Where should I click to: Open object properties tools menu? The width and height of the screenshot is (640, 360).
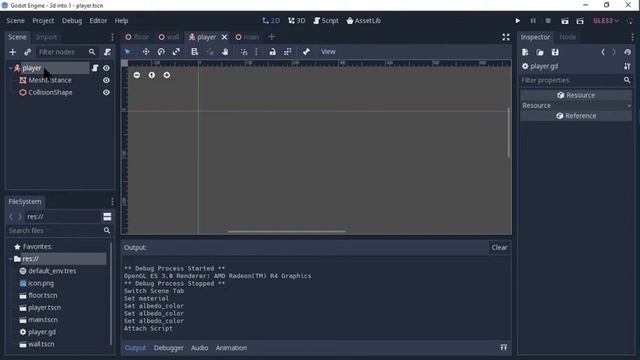pyautogui.click(x=627, y=66)
